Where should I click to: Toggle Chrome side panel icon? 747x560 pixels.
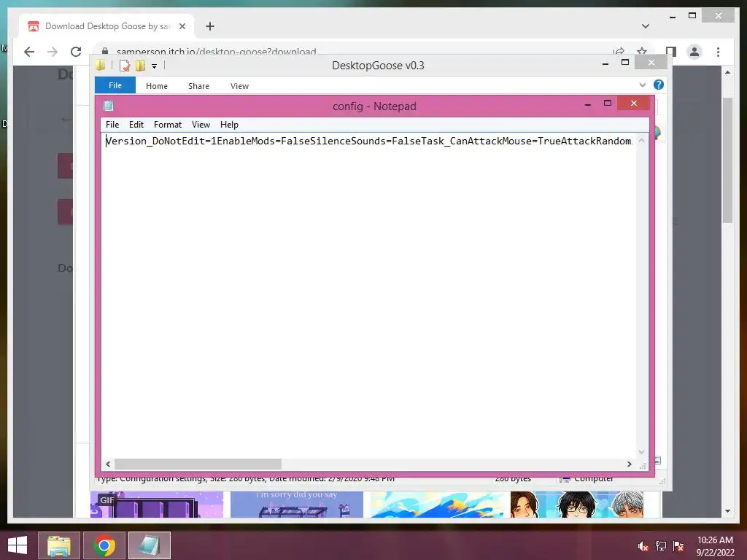pos(671,52)
